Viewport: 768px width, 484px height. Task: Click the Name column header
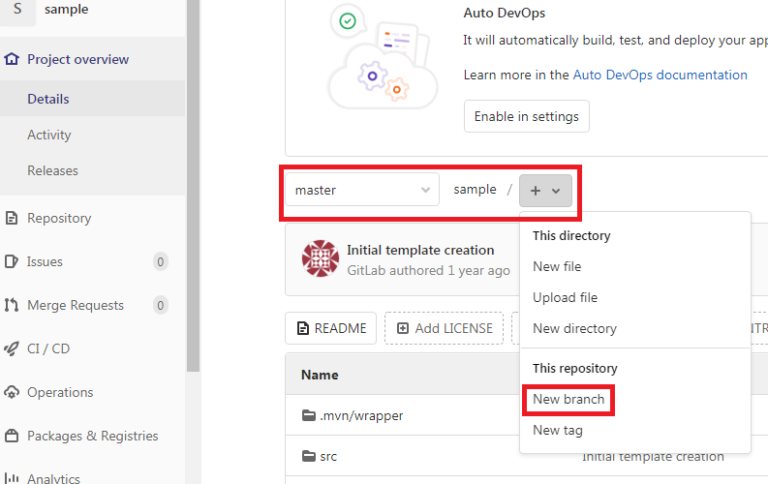[319, 375]
